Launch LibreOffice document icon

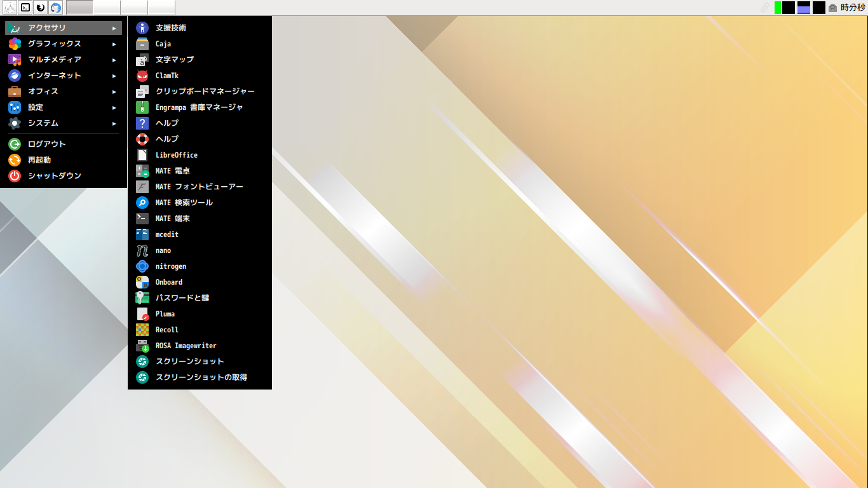(142, 155)
